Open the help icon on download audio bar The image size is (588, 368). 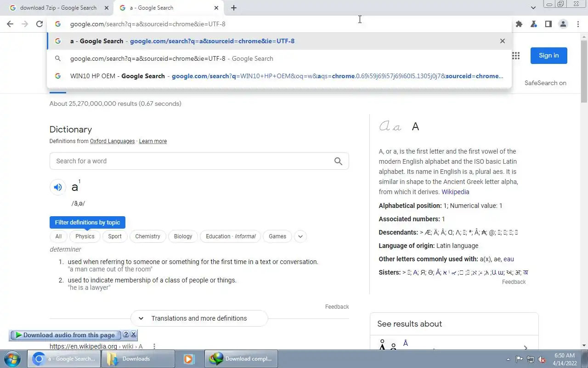pos(126,335)
